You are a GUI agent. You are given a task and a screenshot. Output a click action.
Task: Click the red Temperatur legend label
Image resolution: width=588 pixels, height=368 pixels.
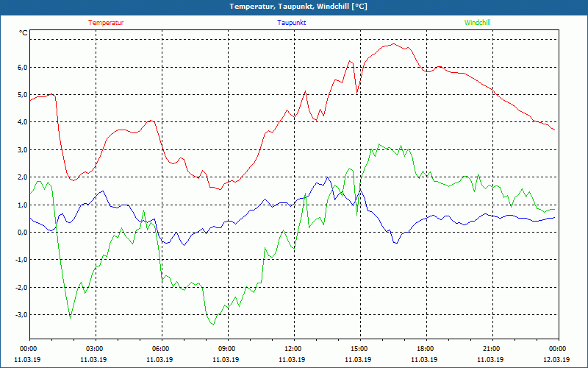106,23
